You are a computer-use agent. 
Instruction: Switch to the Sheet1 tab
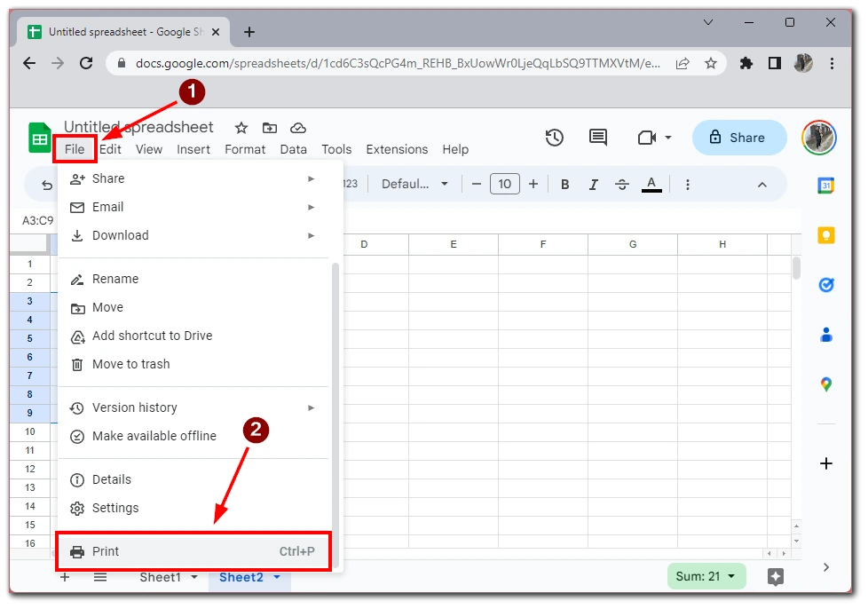click(160, 577)
